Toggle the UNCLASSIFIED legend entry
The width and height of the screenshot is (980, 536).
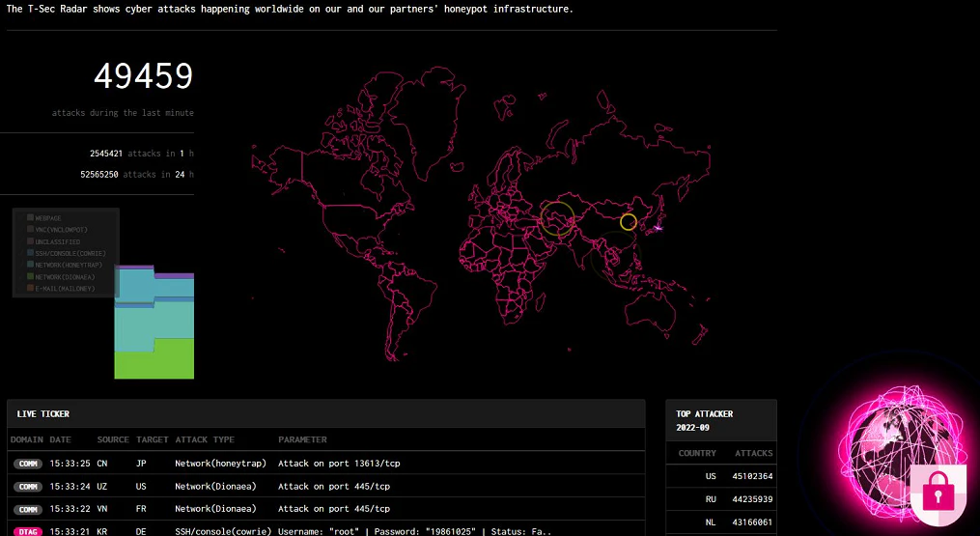pos(53,241)
